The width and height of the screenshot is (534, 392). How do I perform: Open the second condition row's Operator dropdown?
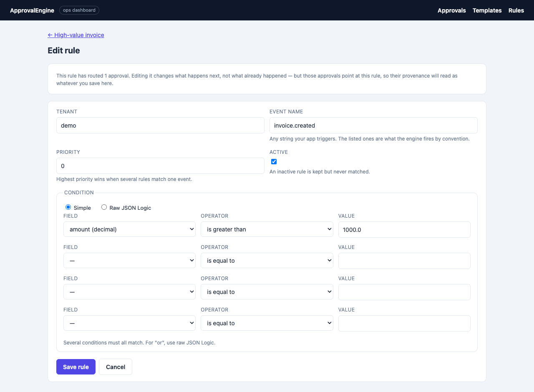267,261
